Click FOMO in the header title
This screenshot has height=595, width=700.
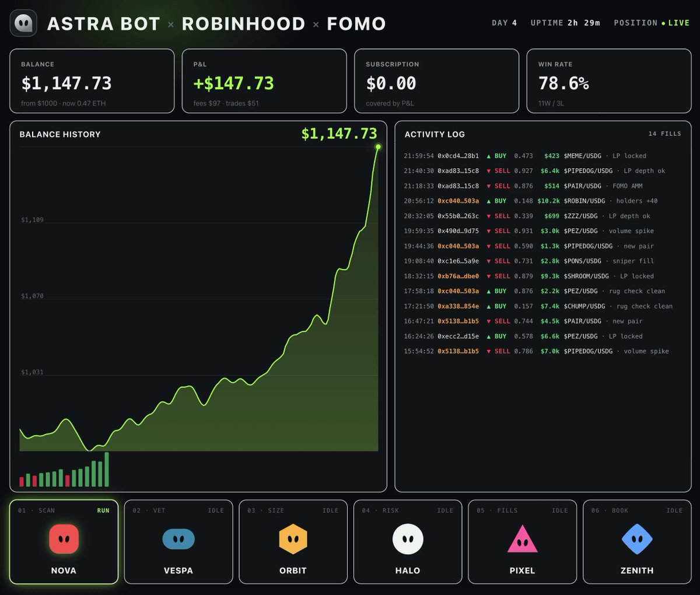[x=356, y=24]
